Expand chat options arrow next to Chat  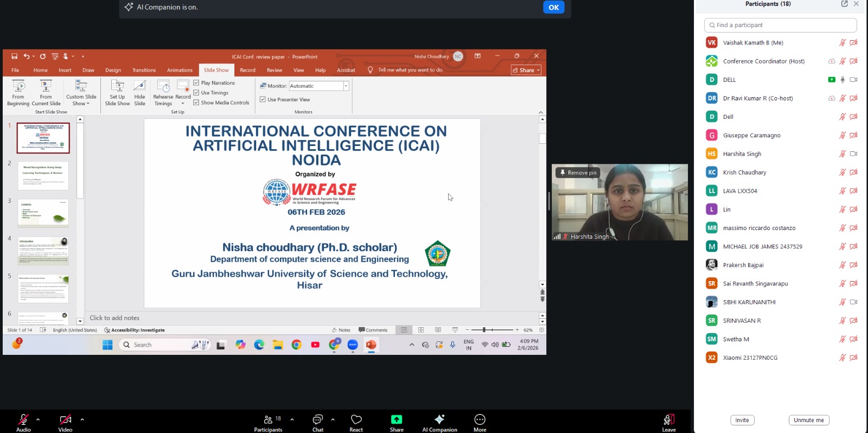pos(333,419)
